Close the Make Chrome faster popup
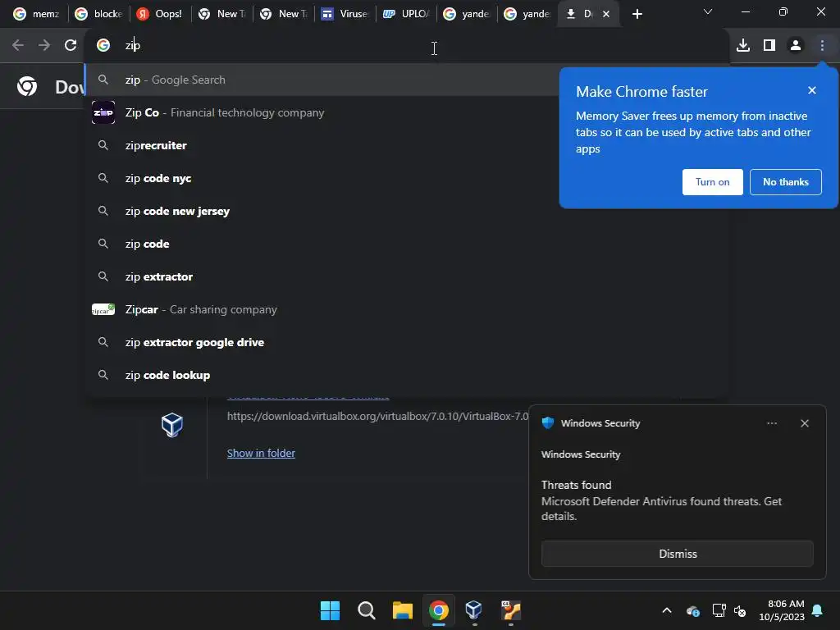Image resolution: width=840 pixels, height=630 pixels. [812, 90]
